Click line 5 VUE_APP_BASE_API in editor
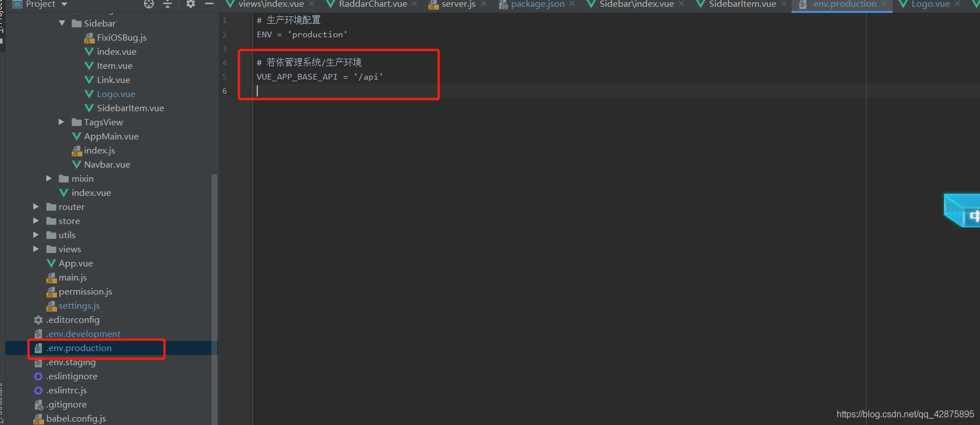980x425 pixels. [320, 77]
